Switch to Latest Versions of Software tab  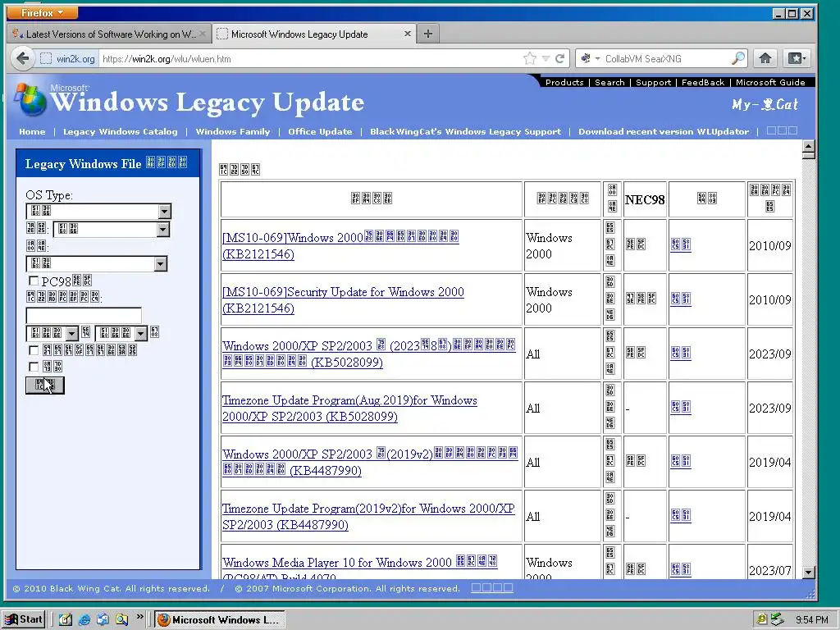click(x=109, y=34)
